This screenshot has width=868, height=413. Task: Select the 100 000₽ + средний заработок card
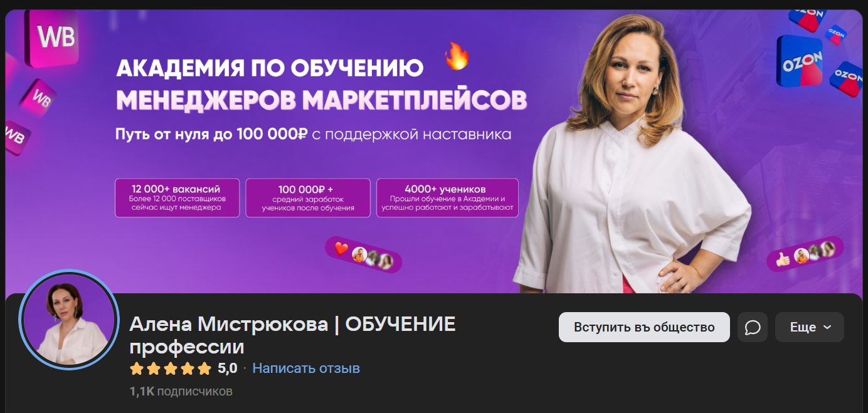(x=308, y=198)
